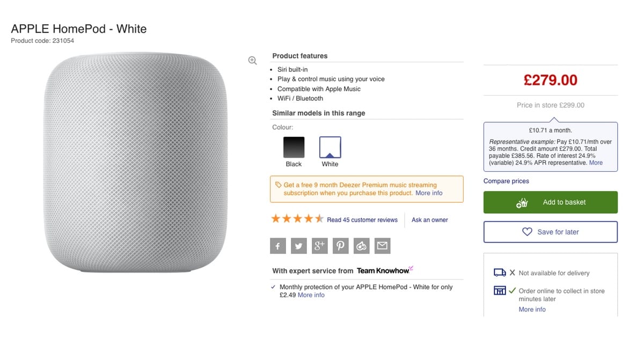Click the star rating icons
644x338 pixels.
tap(297, 219)
